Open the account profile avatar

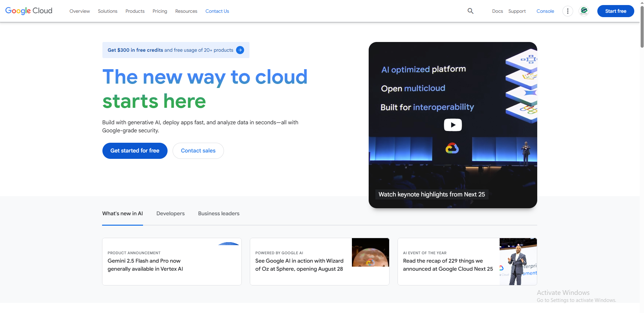pyautogui.click(x=584, y=11)
